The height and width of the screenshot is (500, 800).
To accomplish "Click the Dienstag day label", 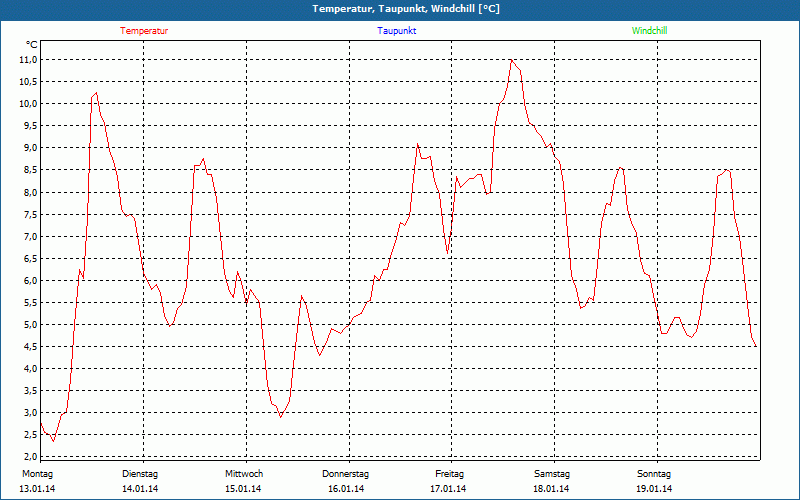I will click(x=140, y=474).
